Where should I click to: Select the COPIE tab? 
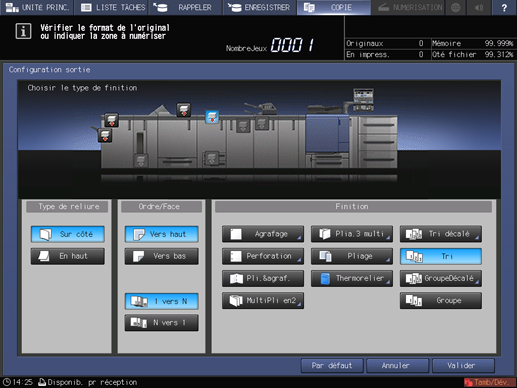point(334,7)
